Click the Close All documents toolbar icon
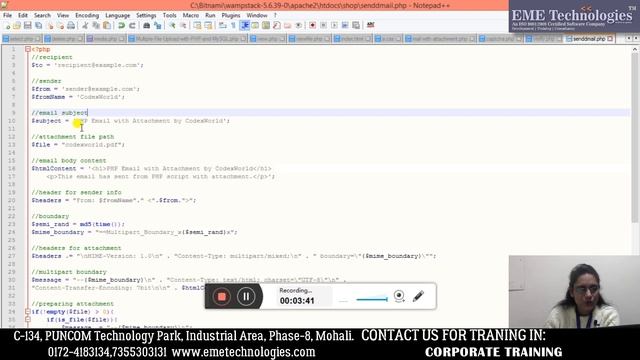The width and height of the screenshot is (640, 360). point(60,26)
